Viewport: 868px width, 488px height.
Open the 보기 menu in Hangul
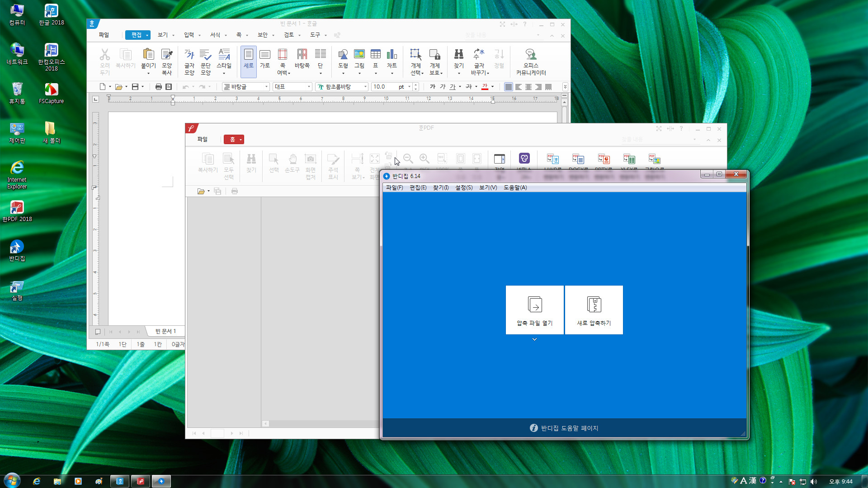coord(163,35)
